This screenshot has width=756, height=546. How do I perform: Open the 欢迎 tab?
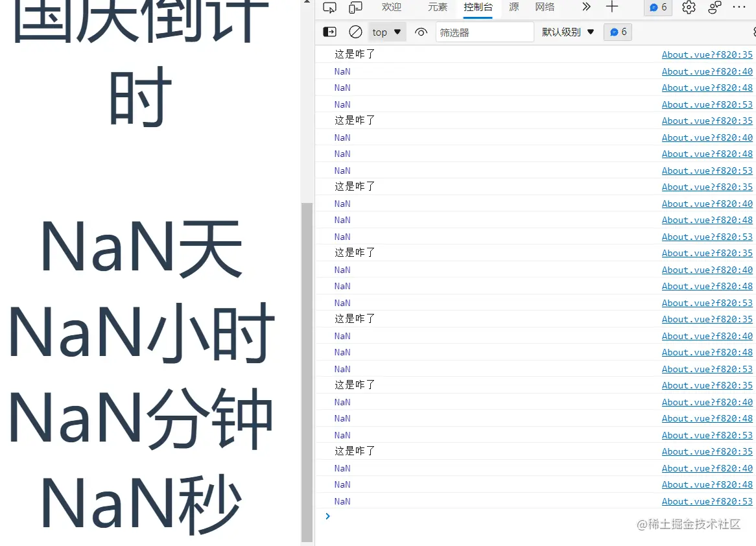tap(391, 7)
